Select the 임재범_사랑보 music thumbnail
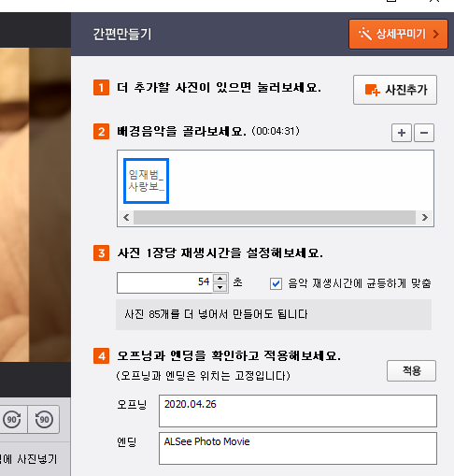Image resolution: width=454 pixels, height=476 pixels. tap(146, 180)
